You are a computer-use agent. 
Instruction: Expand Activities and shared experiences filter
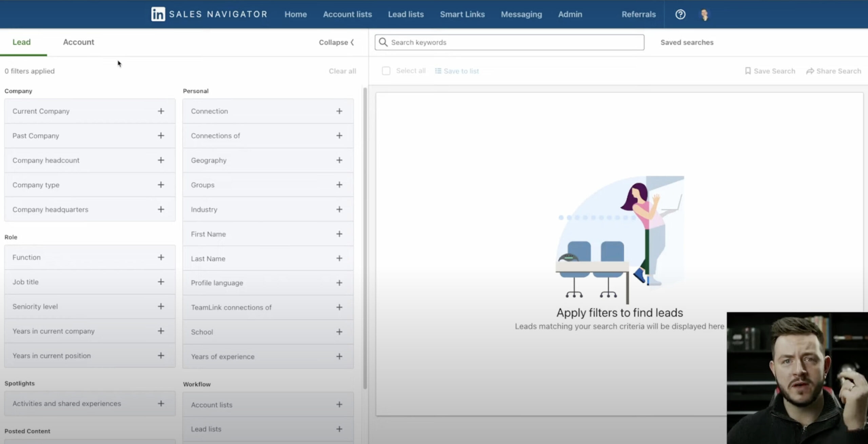click(x=90, y=404)
